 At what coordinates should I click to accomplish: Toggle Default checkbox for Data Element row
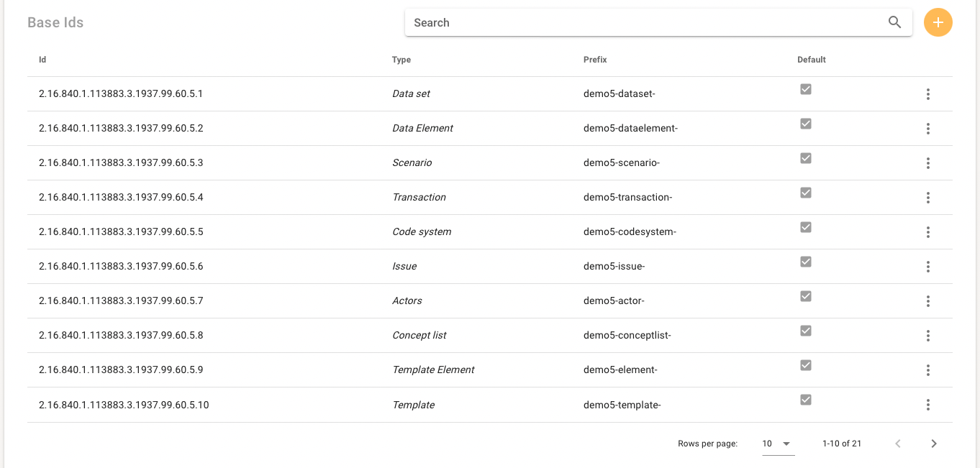(806, 124)
